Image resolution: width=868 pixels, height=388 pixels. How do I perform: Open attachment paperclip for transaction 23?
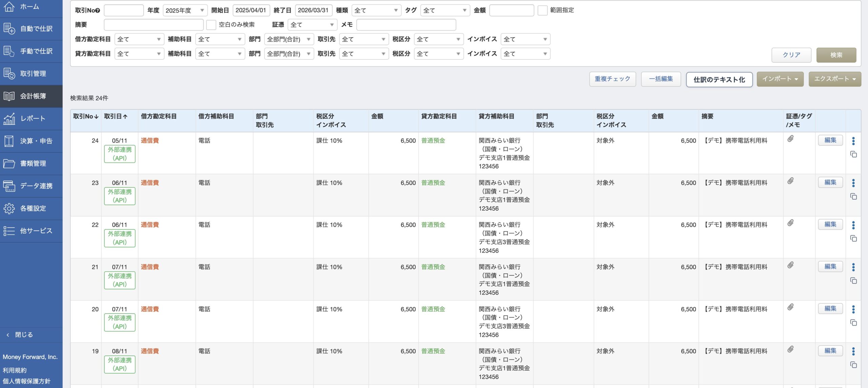[x=790, y=181]
